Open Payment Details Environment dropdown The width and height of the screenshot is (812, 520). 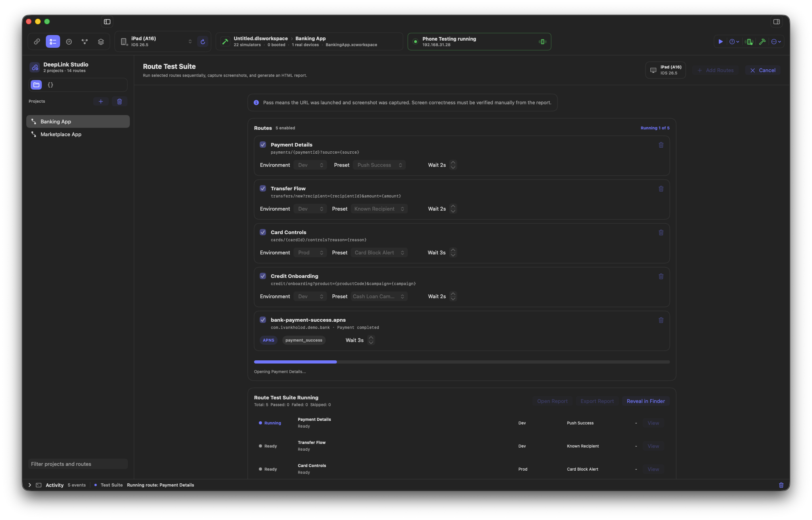click(310, 165)
